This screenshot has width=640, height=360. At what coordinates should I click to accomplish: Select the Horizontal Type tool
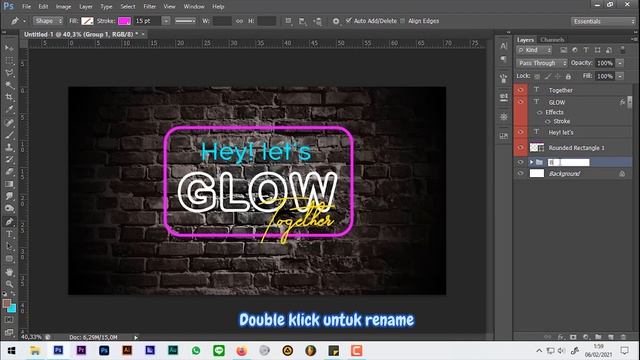coord(9,234)
